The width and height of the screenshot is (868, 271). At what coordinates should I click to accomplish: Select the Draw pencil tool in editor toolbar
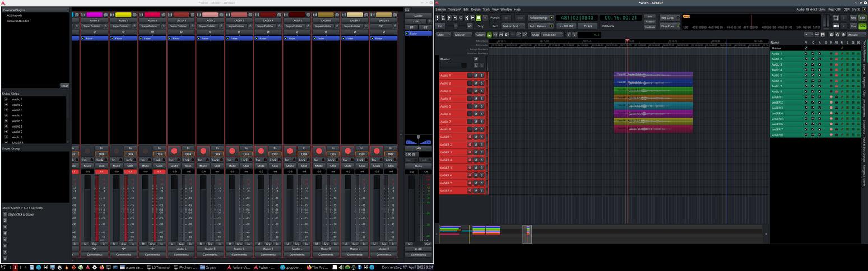[518, 35]
